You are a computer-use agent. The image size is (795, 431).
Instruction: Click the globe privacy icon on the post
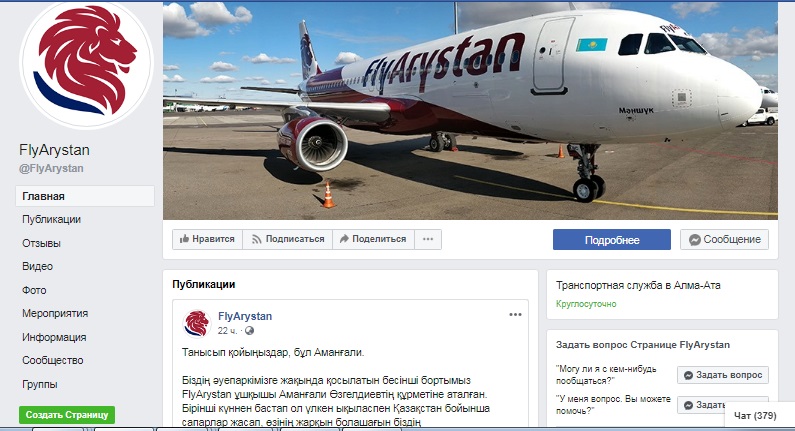pos(249,331)
